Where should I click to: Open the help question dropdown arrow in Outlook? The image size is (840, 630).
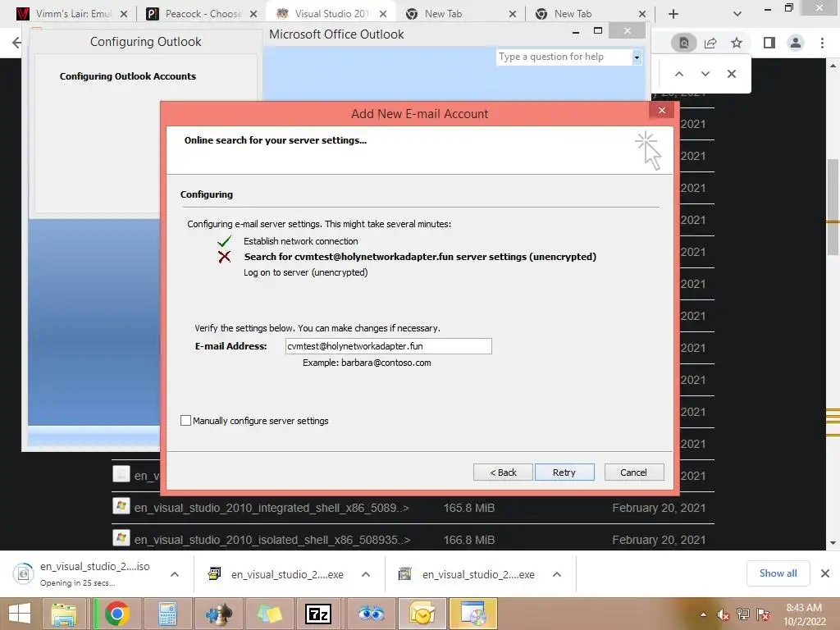tap(637, 57)
